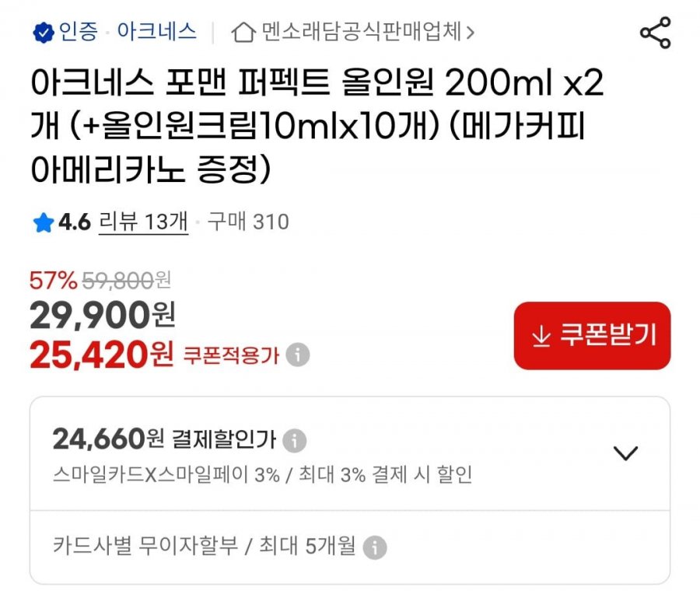Image resolution: width=700 pixels, height=601 pixels.
Task: Tap the share icon
Action: (655, 33)
